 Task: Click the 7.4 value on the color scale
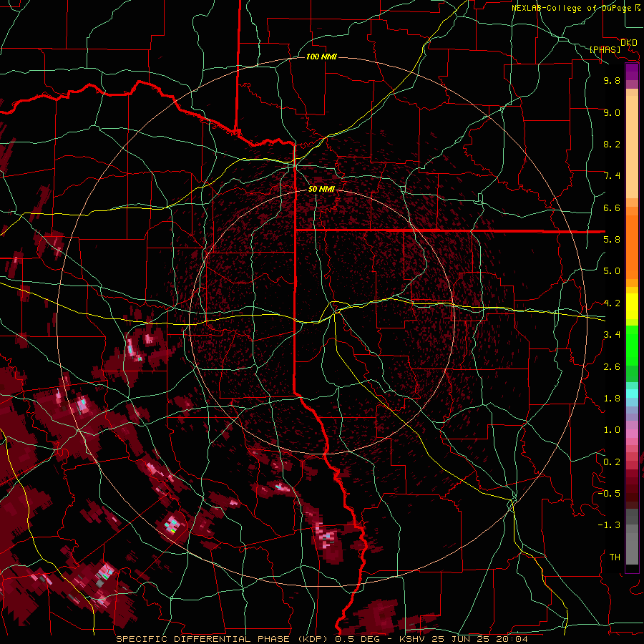coord(612,176)
